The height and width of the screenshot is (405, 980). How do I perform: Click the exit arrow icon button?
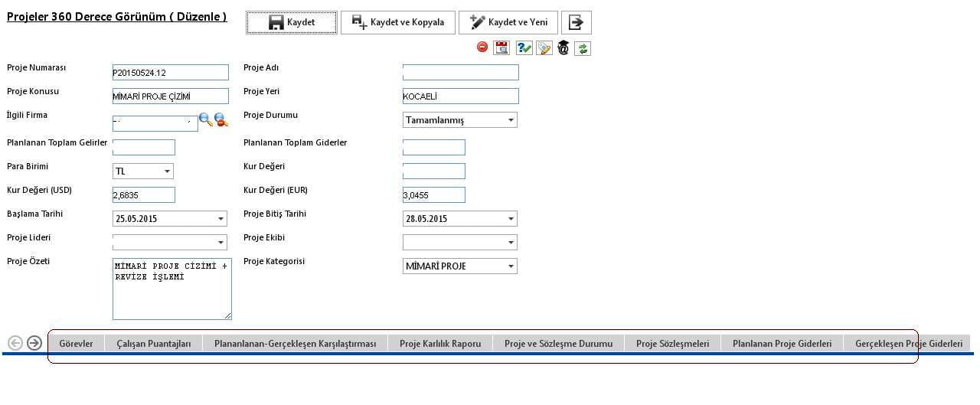[576, 22]
